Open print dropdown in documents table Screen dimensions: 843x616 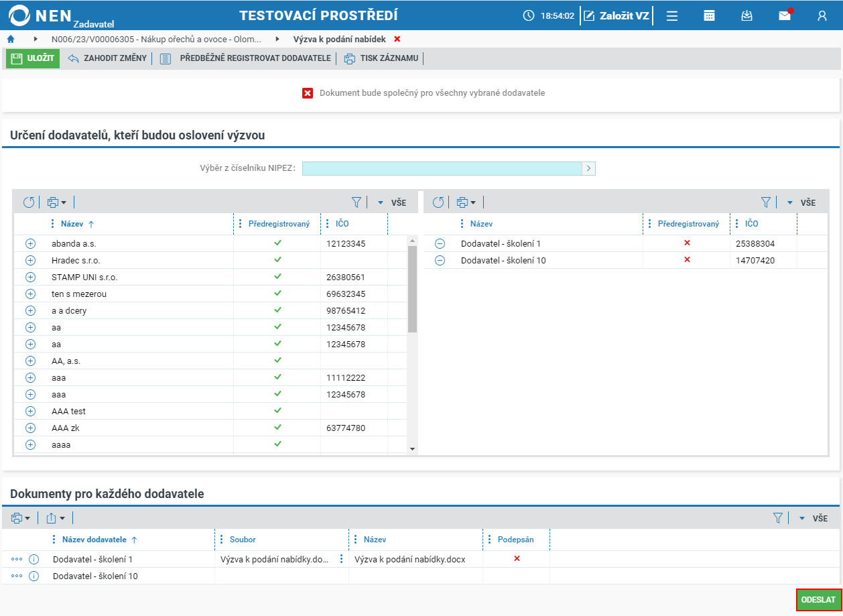click(x=20, y=517)
